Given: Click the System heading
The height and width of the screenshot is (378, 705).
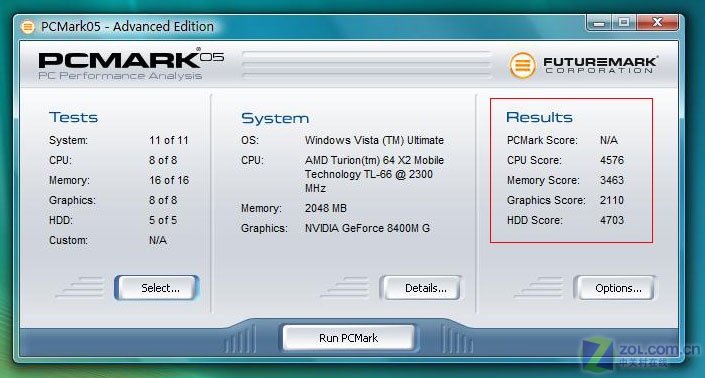Looking at the screenshot, I should pyautogui.click(x=275, y=118).
